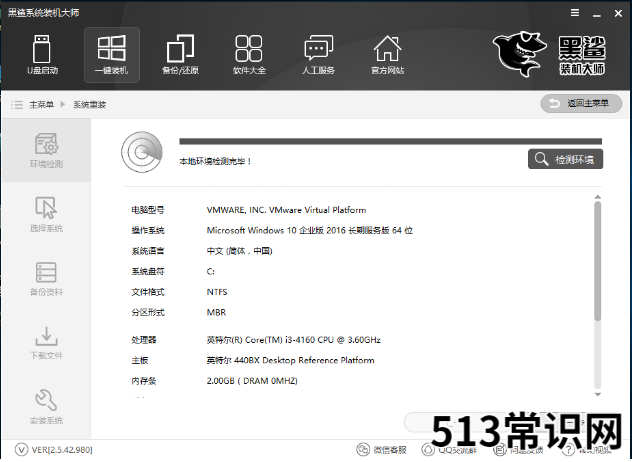This screenshot has width=632, height=462.
Task: Click the 电脑型号 label
Action: click(x=148, y=210)
